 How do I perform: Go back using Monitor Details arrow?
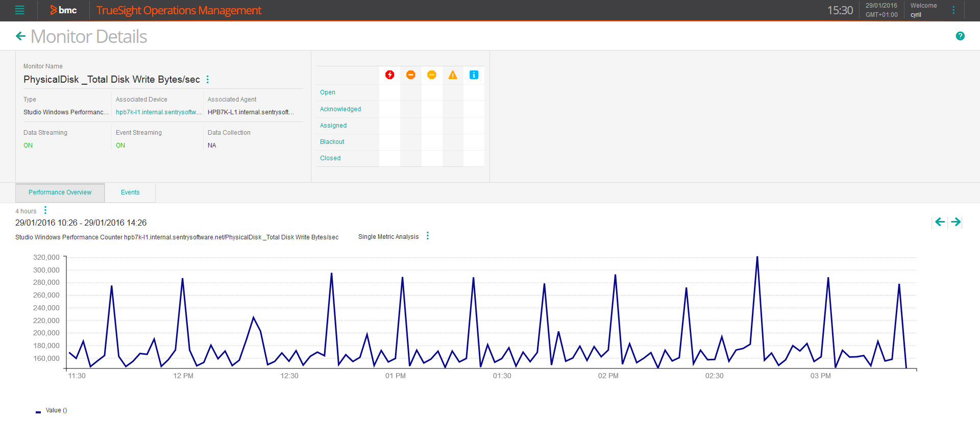point(20,36)
